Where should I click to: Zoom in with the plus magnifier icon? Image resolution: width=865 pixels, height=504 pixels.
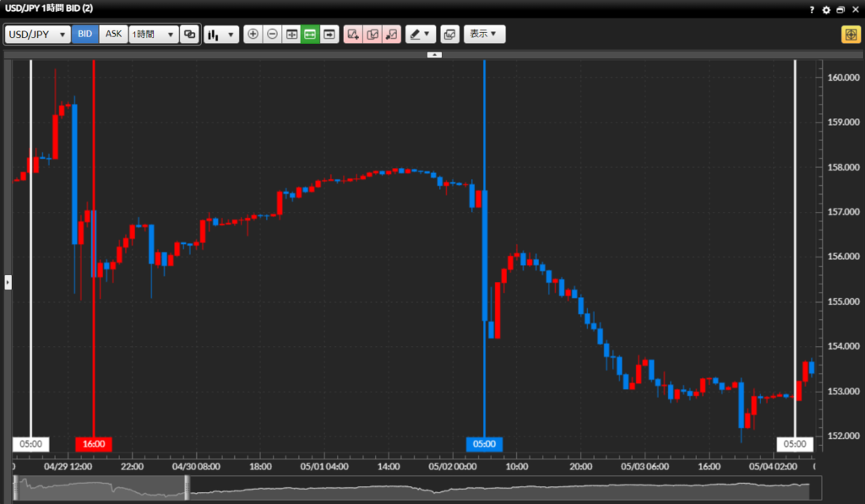point(253,35)
